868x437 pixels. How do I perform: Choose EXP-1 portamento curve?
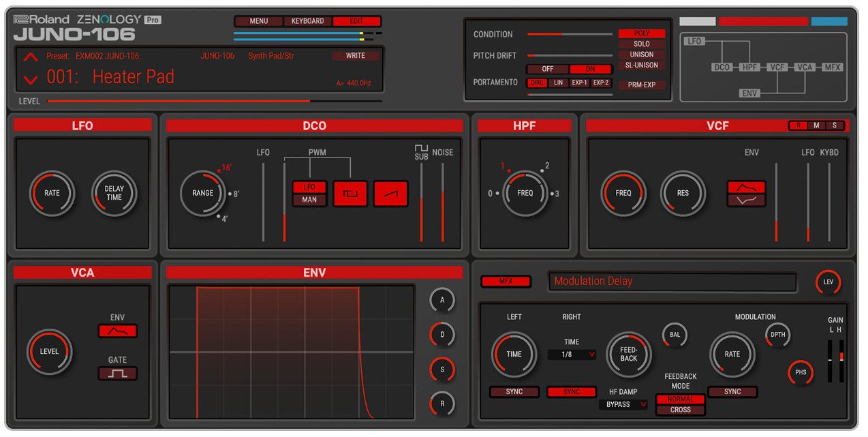point(580,83)
